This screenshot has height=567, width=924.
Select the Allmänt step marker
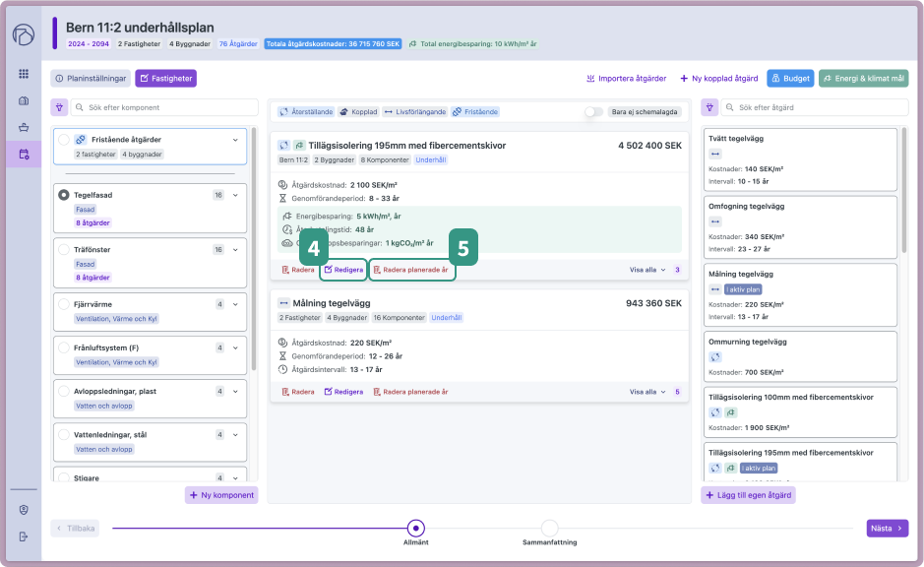[416, 528]
